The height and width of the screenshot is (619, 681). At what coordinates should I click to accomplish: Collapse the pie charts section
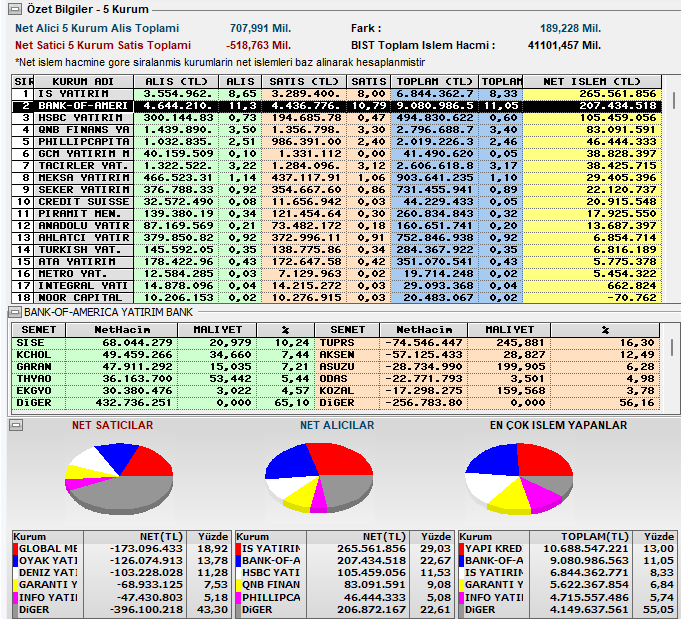pyautogui.click(x=16, y=425)
